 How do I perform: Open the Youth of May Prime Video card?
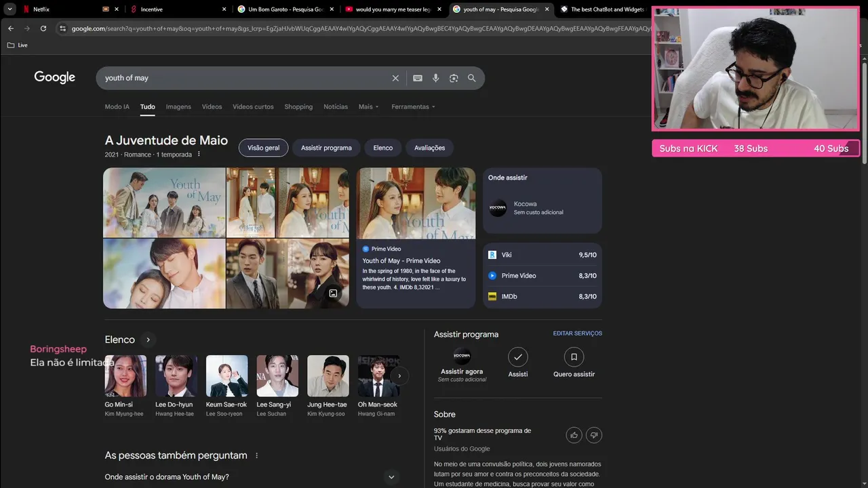click(x=416, y=238)
